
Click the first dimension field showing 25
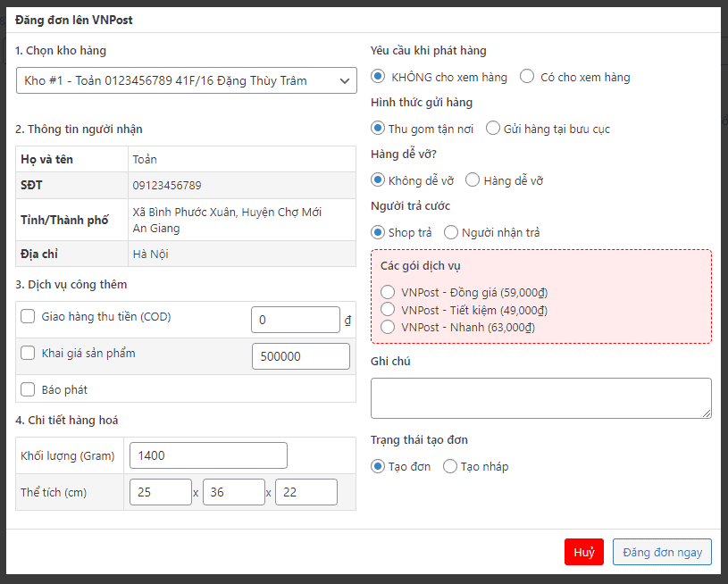click(160, 492)
